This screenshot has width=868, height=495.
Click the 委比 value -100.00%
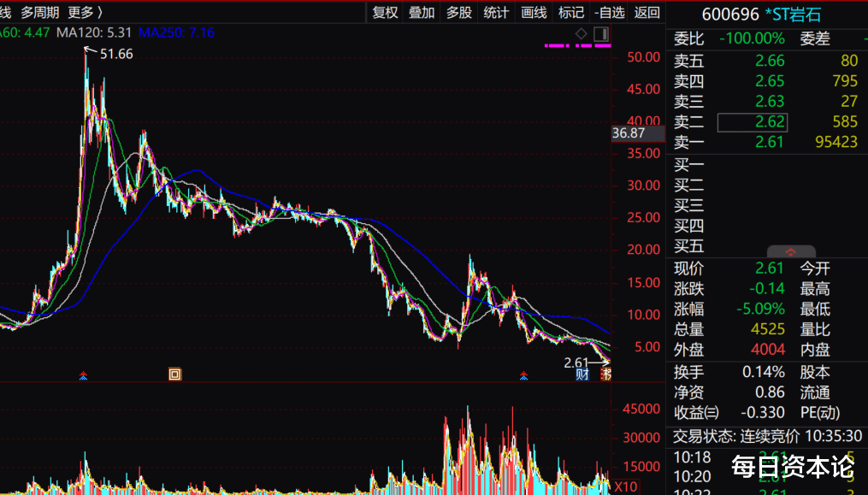(x=752, y=38)
